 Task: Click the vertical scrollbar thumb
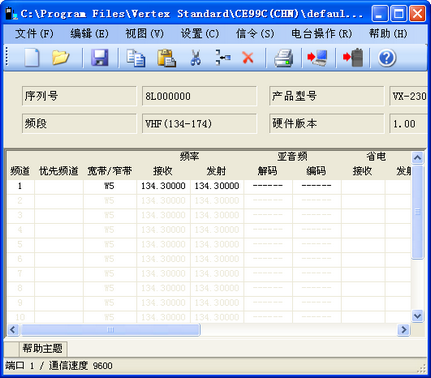tap(417, 212)
